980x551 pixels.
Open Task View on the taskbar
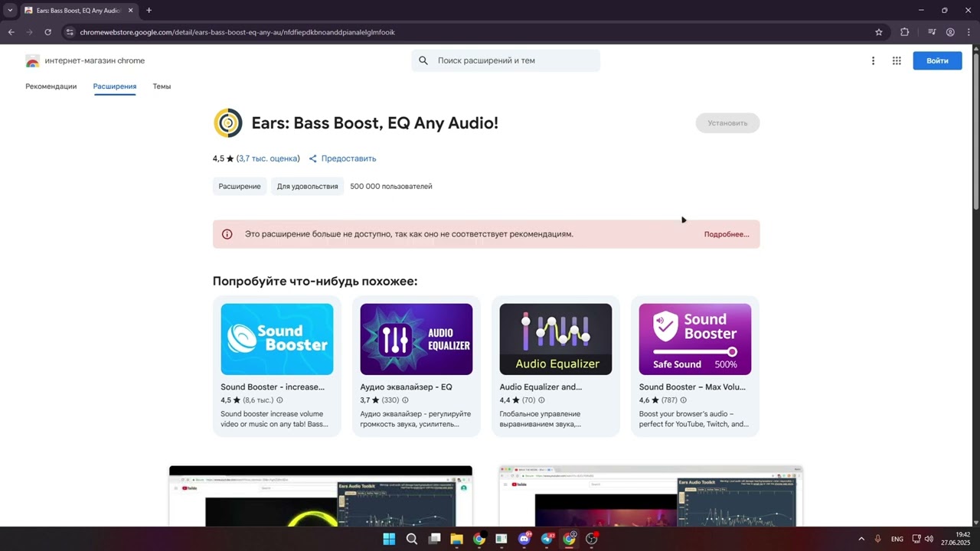point(434,539)
